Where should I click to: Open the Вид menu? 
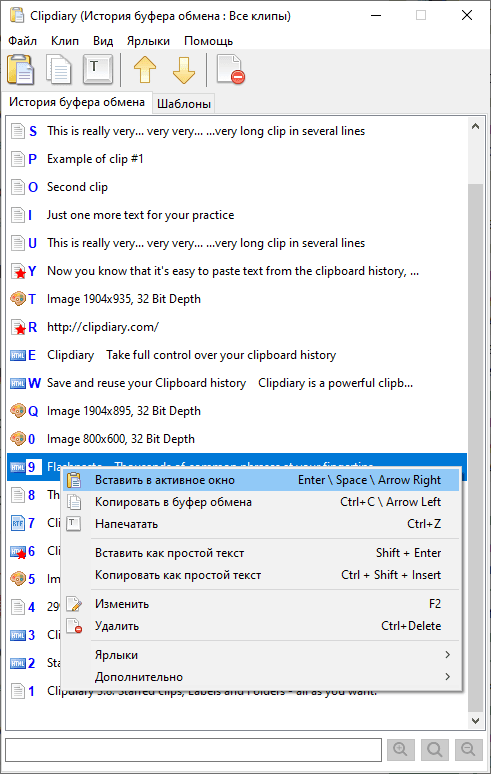click(x=103, y=41)
